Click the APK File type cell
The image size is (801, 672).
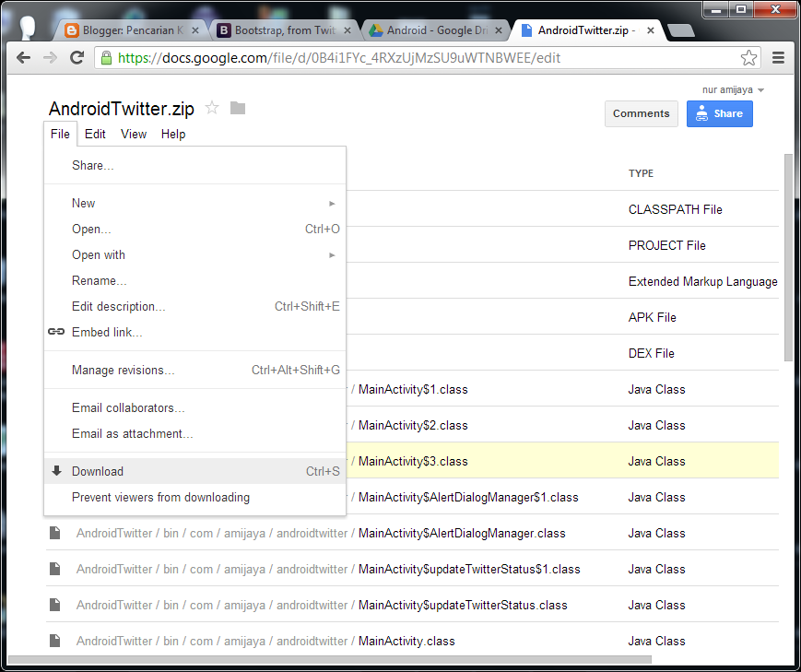tap(653, 317)
